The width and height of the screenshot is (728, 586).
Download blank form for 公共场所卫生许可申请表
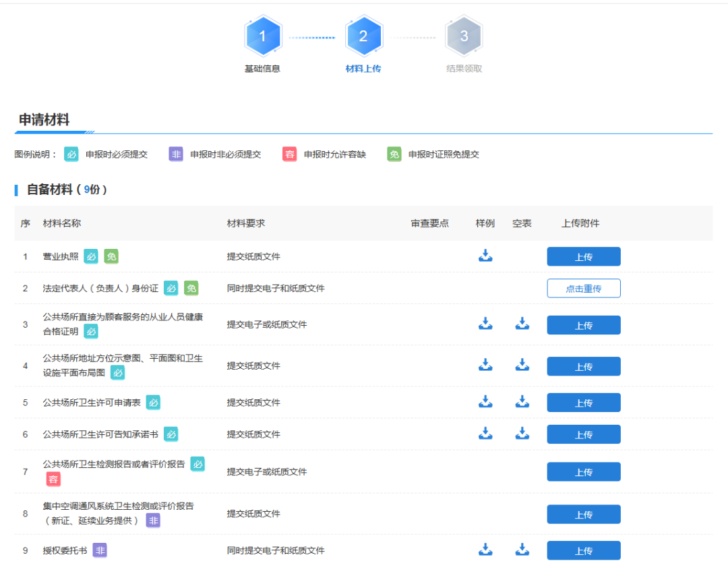522,401
